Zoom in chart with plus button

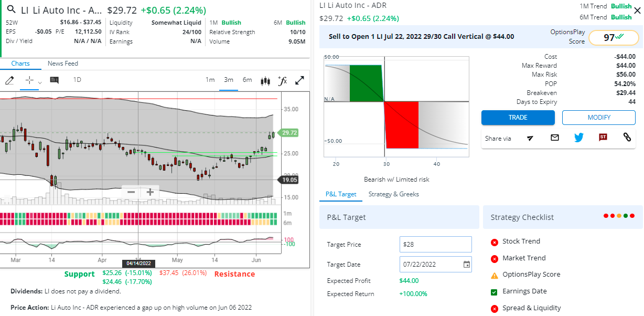pyautogui.click(x=150, y=192)
